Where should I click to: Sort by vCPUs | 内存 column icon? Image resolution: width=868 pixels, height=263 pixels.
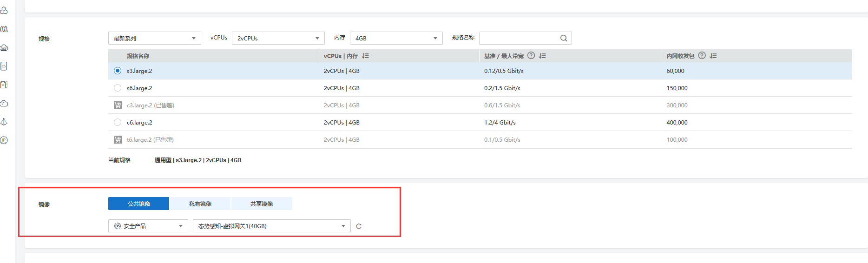365,56
